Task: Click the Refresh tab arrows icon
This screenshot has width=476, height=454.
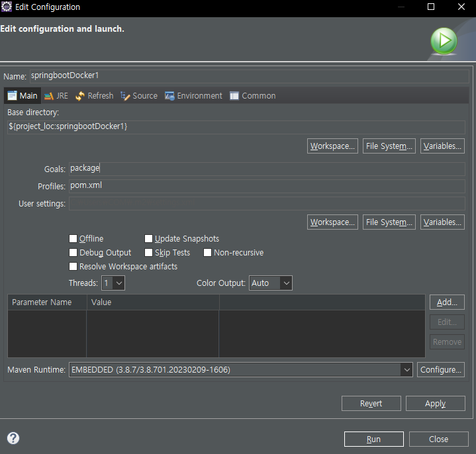Action: click(80, 96)
